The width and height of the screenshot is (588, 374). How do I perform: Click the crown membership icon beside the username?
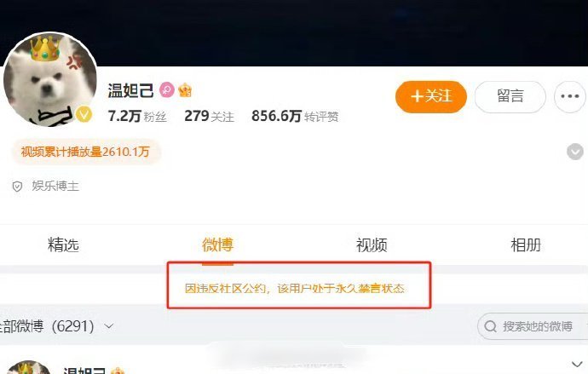coord(185,90)
